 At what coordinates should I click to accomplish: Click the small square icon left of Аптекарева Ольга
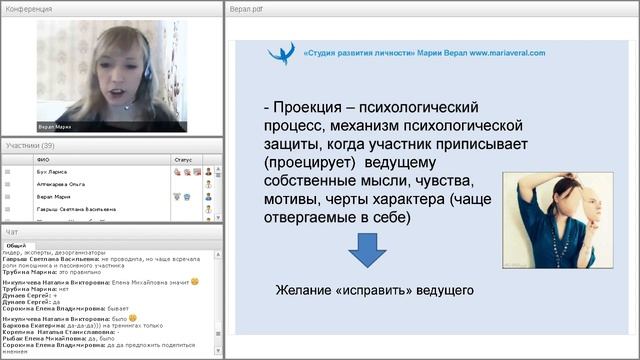point(7,184)
